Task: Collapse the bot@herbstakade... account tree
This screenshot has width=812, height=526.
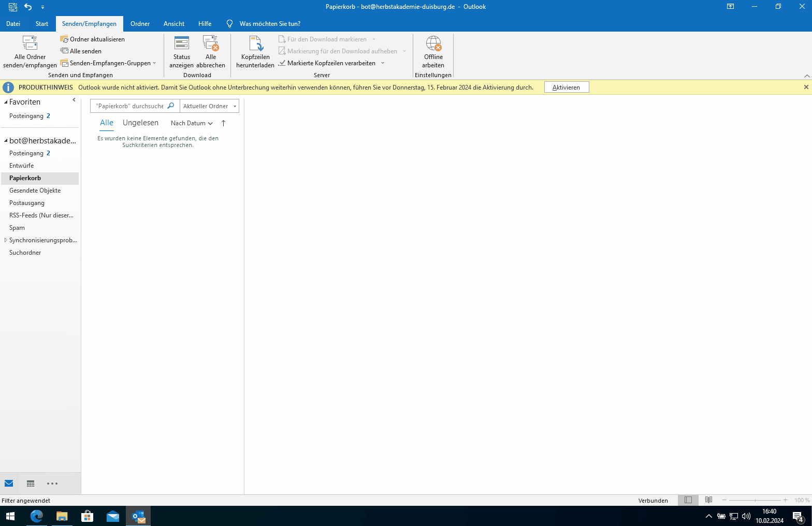Action: [6, 141]
